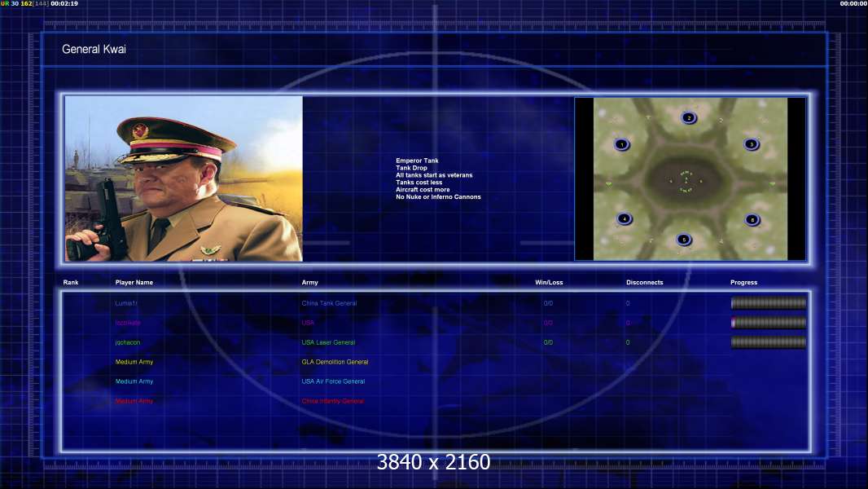The height and width of the screenshot is (489, 868).
Task: Click the 0/0 win/loss in China Tank General row
Action: [x=548, y=303]
